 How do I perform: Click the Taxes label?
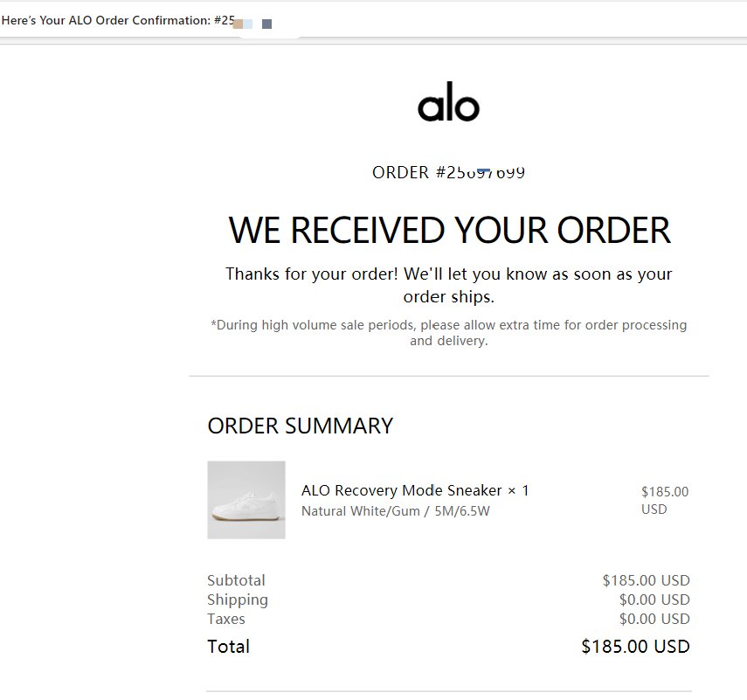pos(226,619)
